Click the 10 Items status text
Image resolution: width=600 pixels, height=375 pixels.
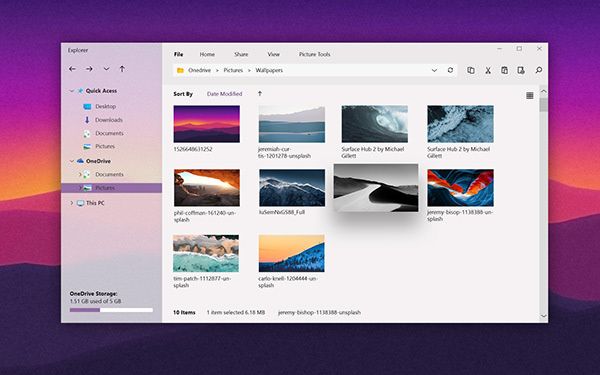pyautogui.click(x=184, y=312)
